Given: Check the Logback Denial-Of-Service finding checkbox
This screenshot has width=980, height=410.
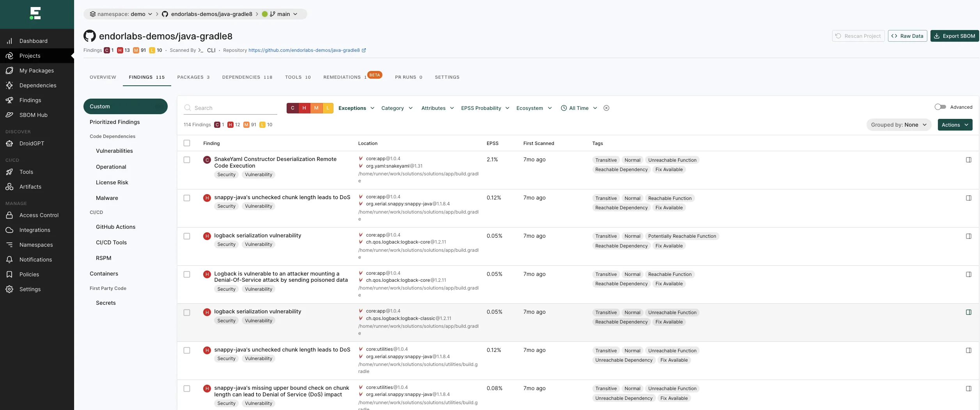Looking at the screenshot, I should (x=187, y=274).
